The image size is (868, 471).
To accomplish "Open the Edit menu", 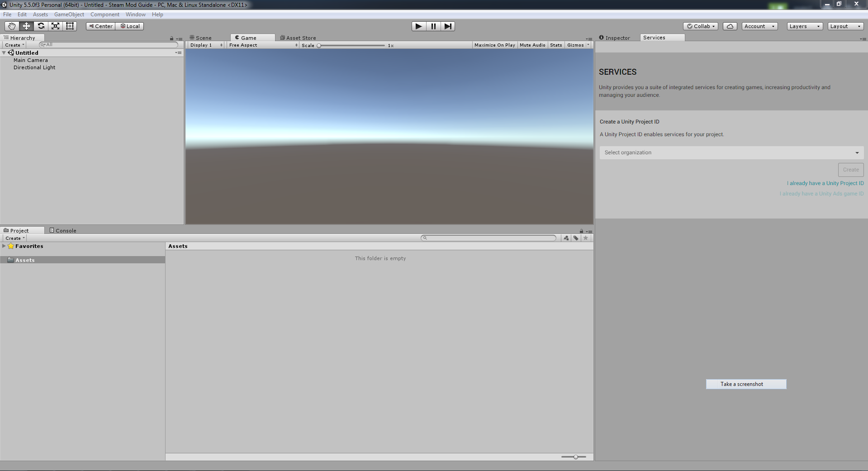I will click(22, 14).
